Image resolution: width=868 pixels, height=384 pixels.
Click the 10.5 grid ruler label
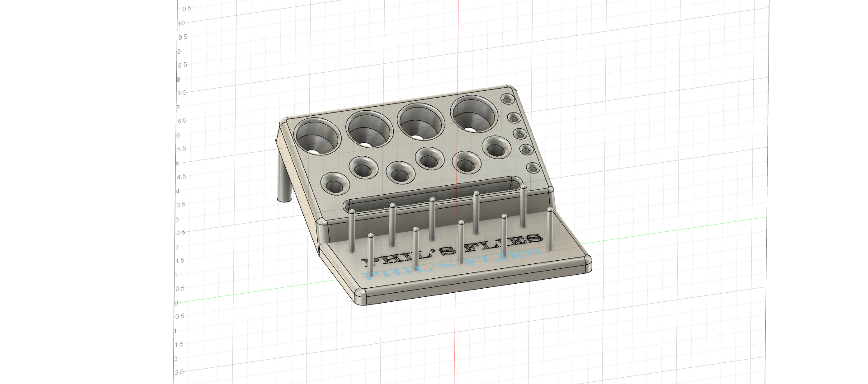tap(185, 9)
